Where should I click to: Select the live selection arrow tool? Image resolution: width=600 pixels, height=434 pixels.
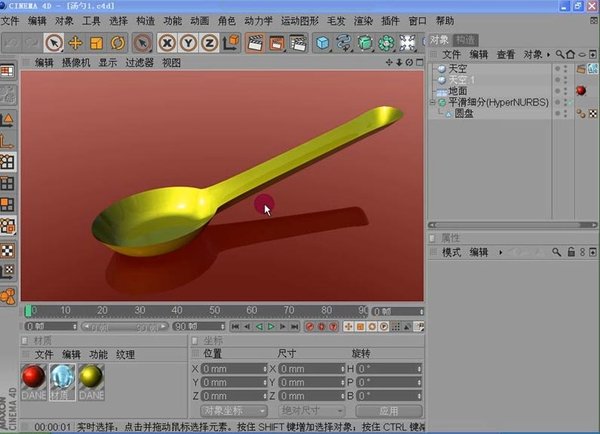[x=54, y=43]
